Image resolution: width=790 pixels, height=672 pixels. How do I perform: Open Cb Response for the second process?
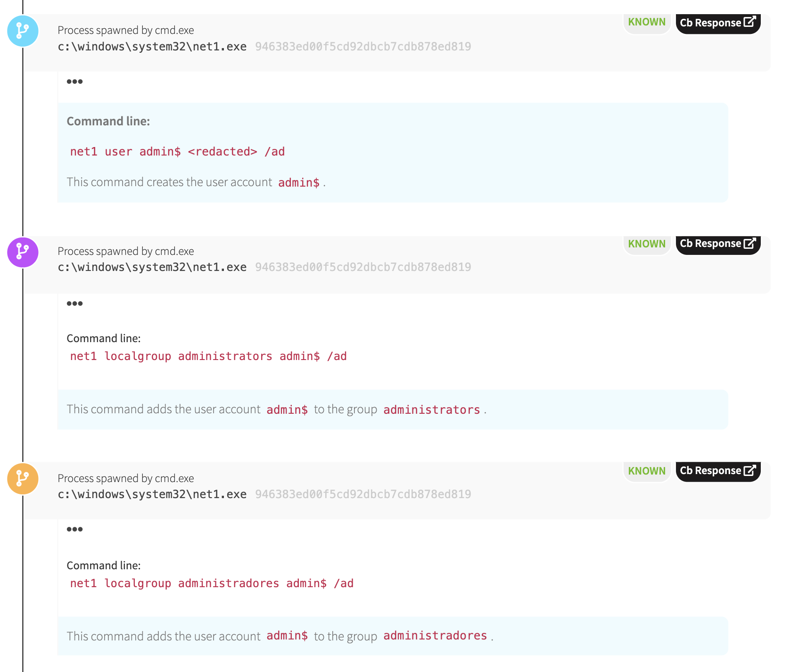point(717,244)
